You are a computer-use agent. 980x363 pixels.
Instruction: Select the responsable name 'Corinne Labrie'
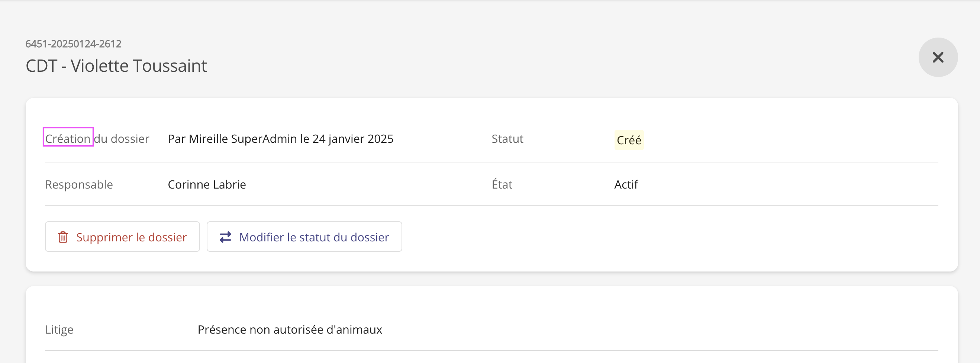coord(207,184)
